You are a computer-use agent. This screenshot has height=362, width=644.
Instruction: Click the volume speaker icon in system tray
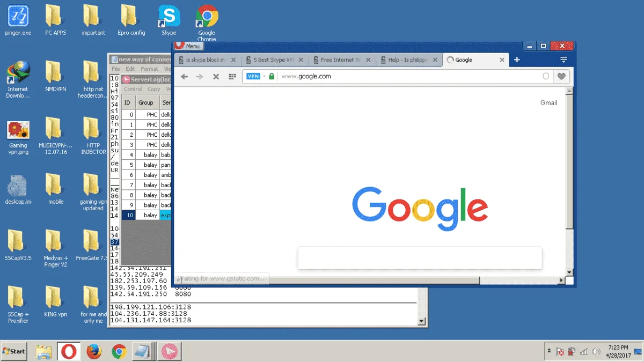click(595, 352)
